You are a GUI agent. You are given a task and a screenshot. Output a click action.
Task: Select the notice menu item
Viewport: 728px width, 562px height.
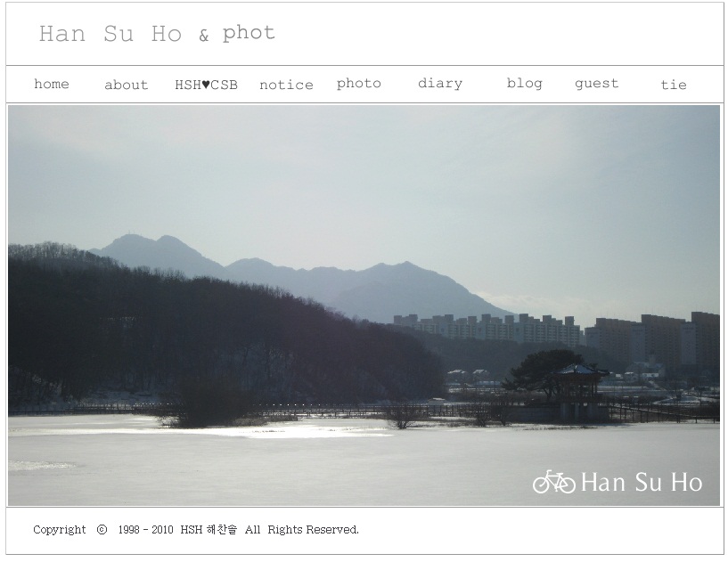[x=286, y=85]
